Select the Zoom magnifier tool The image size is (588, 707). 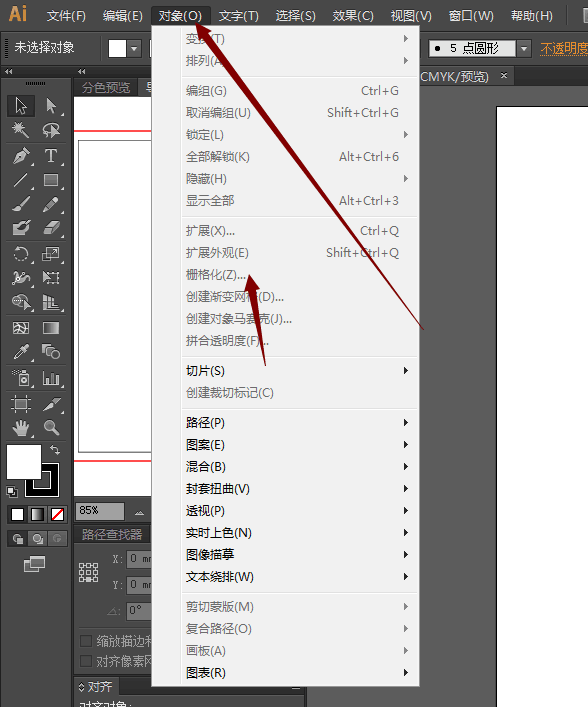51,427
